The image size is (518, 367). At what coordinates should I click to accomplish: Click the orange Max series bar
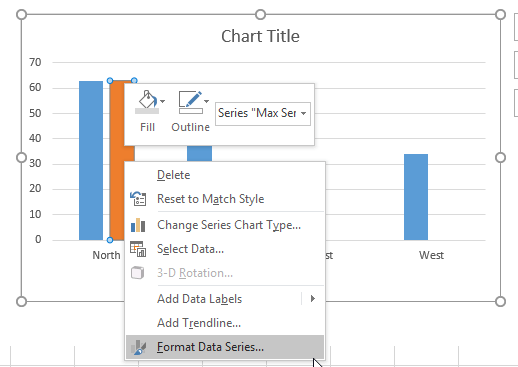[x=117, y=160]
